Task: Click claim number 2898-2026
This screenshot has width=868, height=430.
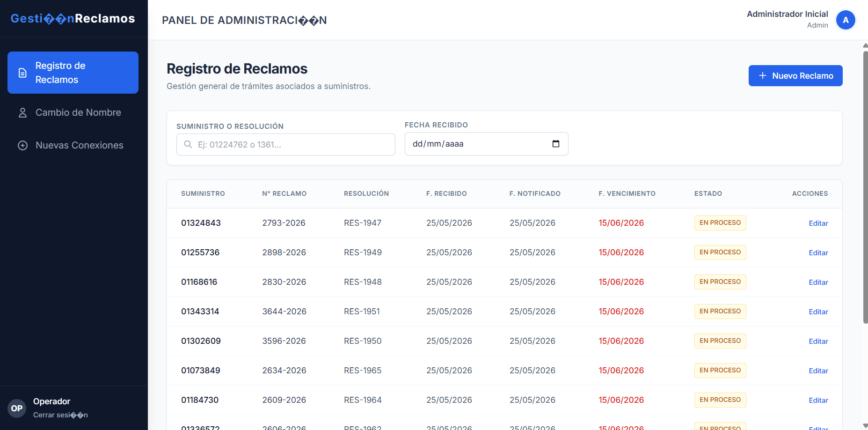Action: [284, 252]
